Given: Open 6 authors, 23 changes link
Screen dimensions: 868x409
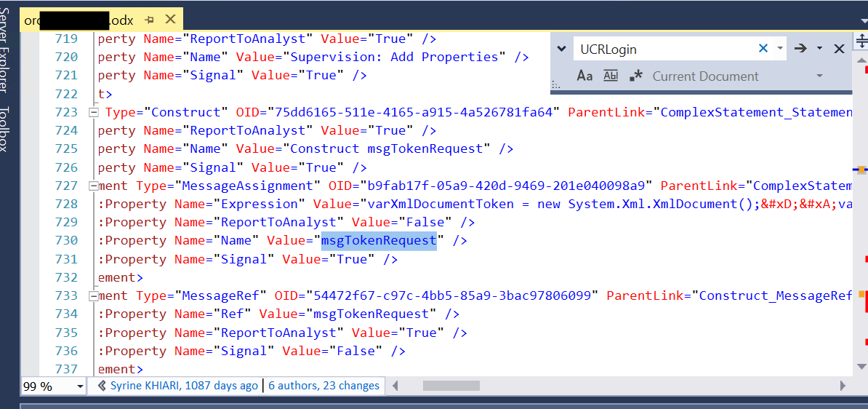Looking at the screenshot, I should (324, 386).
